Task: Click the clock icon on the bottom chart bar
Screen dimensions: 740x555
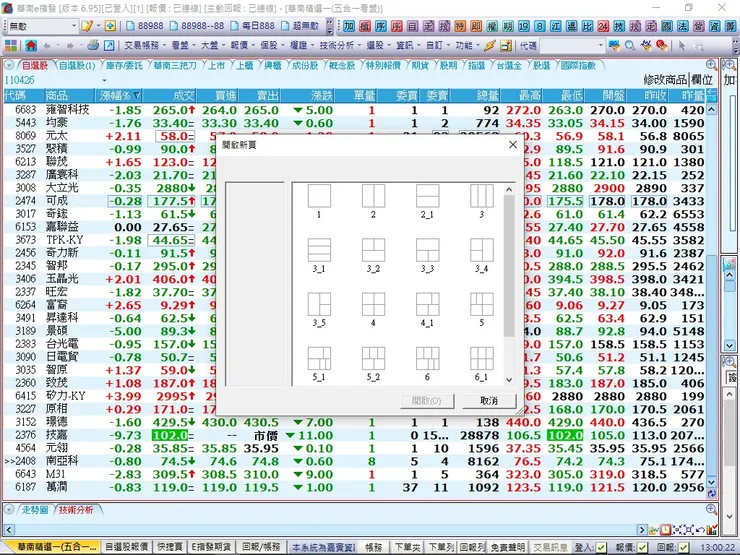Action: [x=665, y=530]
